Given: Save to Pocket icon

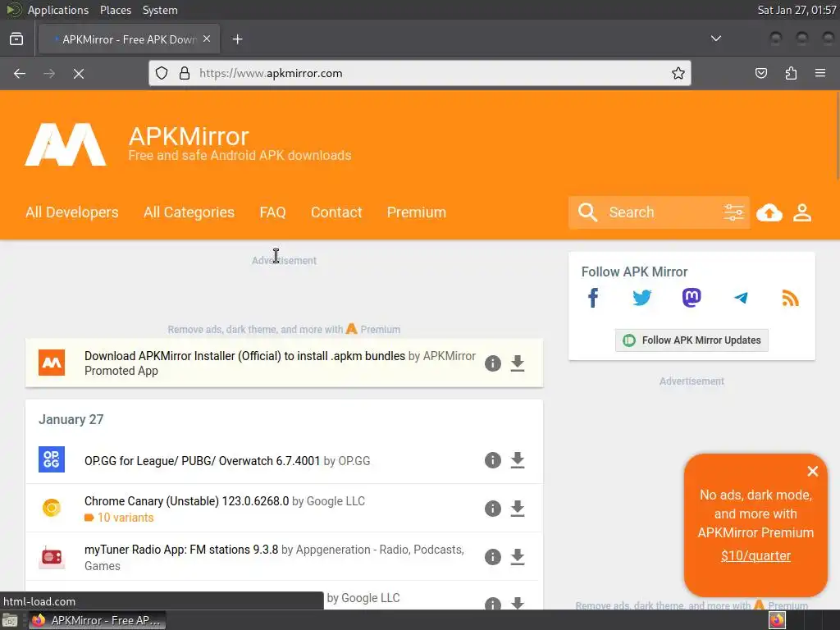Looking at the screenshot, I should click(760, 73).
